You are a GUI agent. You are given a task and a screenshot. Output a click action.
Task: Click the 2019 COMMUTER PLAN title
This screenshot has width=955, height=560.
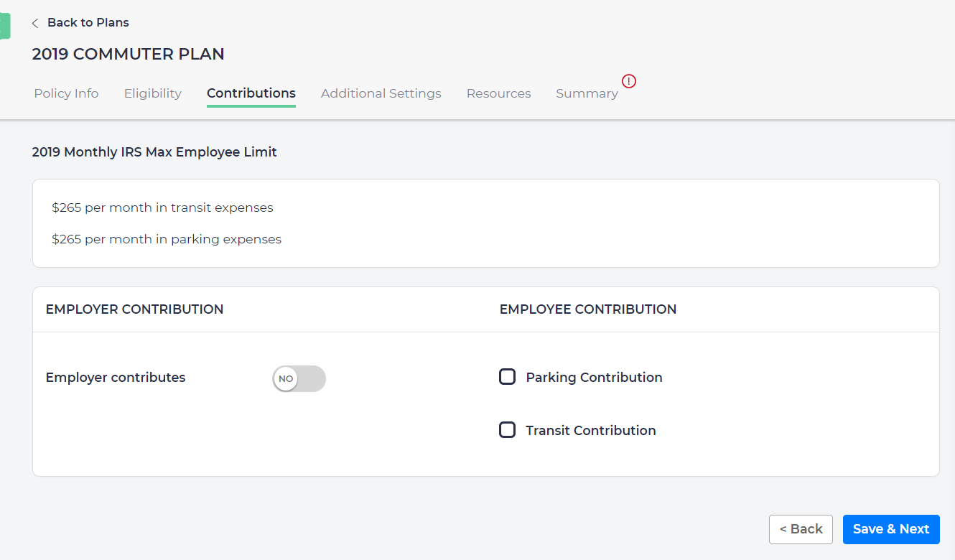[x=128, y=54]
